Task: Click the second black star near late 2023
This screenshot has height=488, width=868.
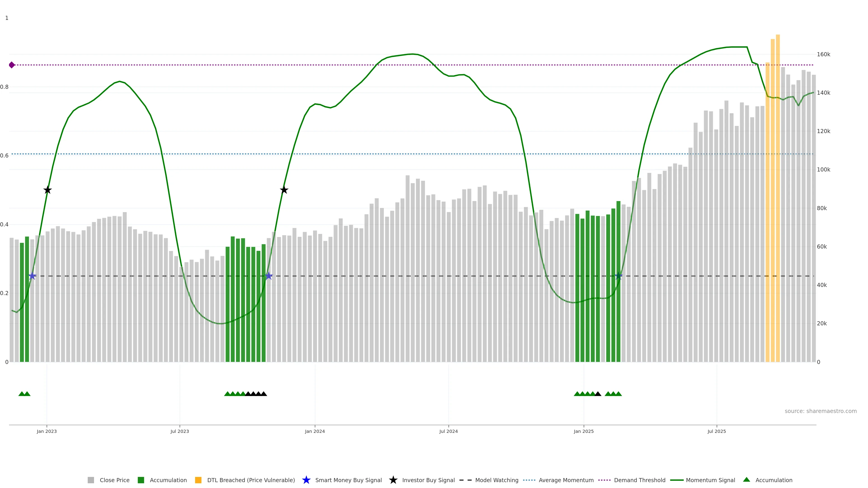Action: click(284, 190)
